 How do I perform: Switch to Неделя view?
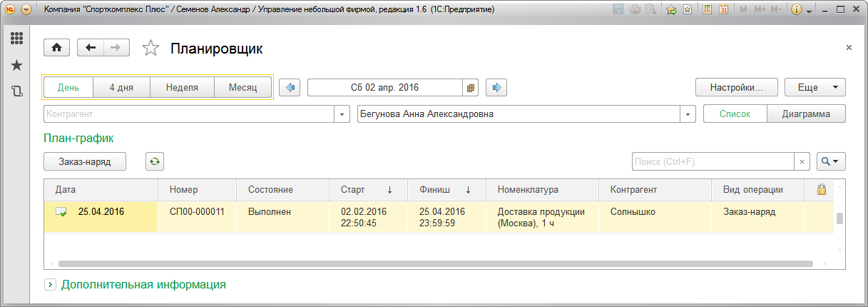[x=182, y=88]
